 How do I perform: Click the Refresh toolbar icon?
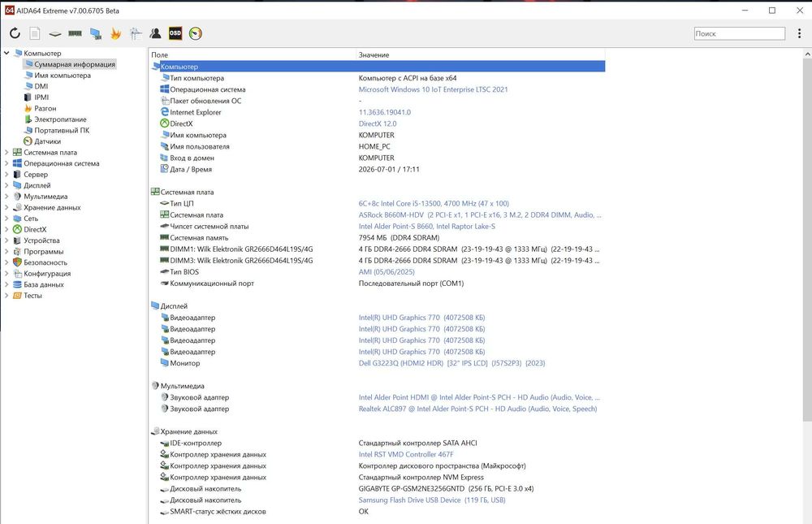tap(15, 33)
